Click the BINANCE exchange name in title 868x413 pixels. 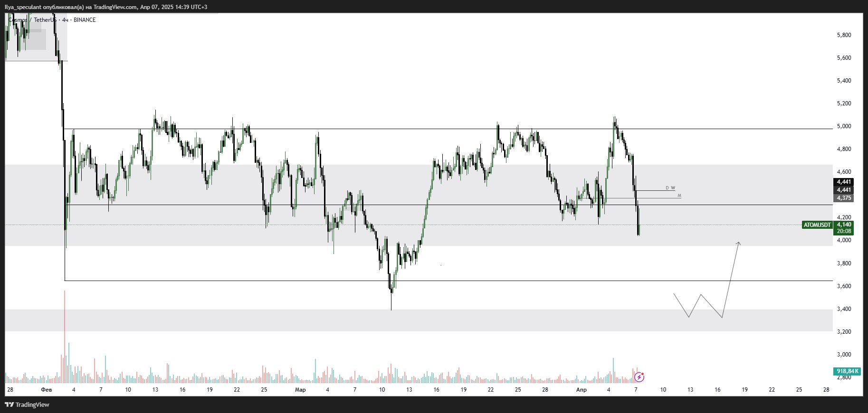point(85,20)
